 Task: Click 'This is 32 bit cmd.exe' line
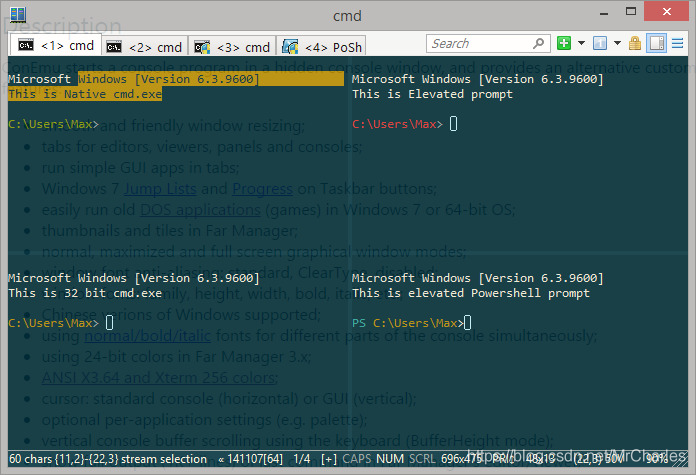coord(85,293)
